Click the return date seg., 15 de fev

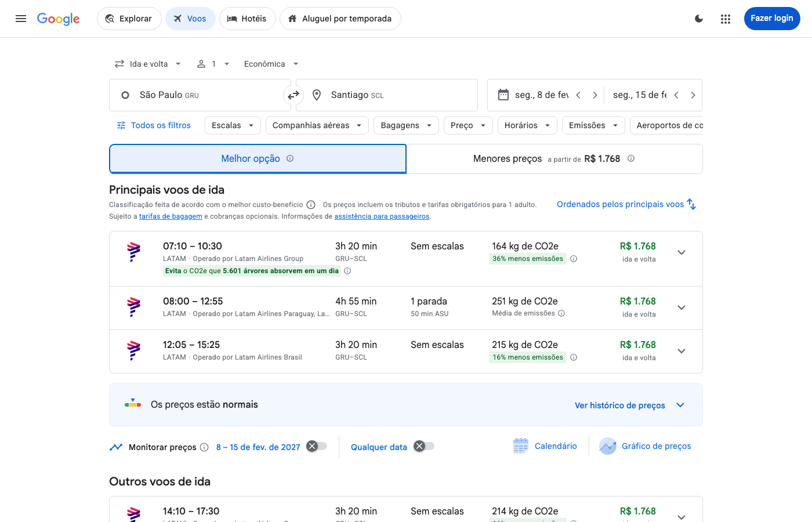click(x=640, y=95)
